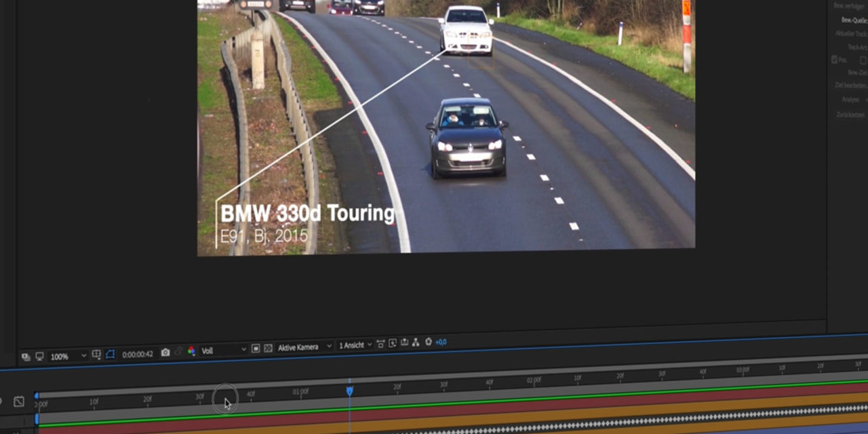Click the Ziel bearbeiten button
Screen dimensions: 868x434
tap(852, 85)
